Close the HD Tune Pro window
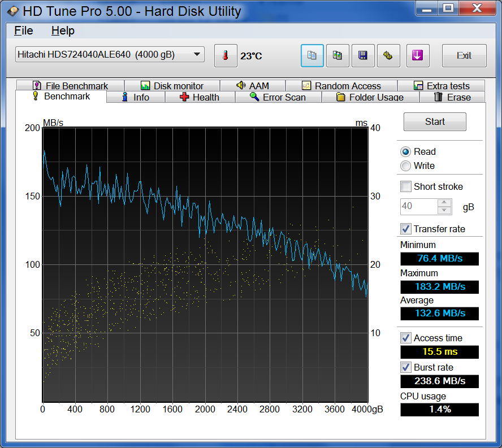 pyautogui.click(x=477, y=8)
